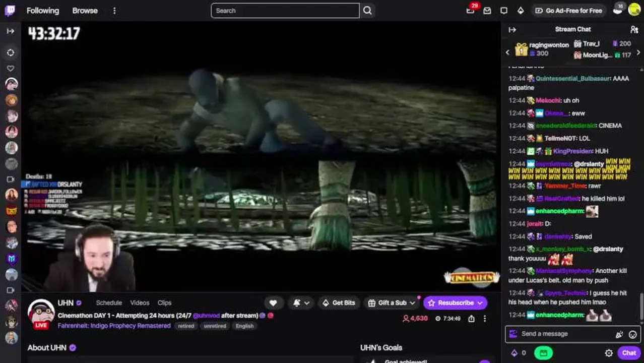The width and height of the screenshot is (644, 363).
Task: Open the notification bell dropdown
Action: point(301,303)
